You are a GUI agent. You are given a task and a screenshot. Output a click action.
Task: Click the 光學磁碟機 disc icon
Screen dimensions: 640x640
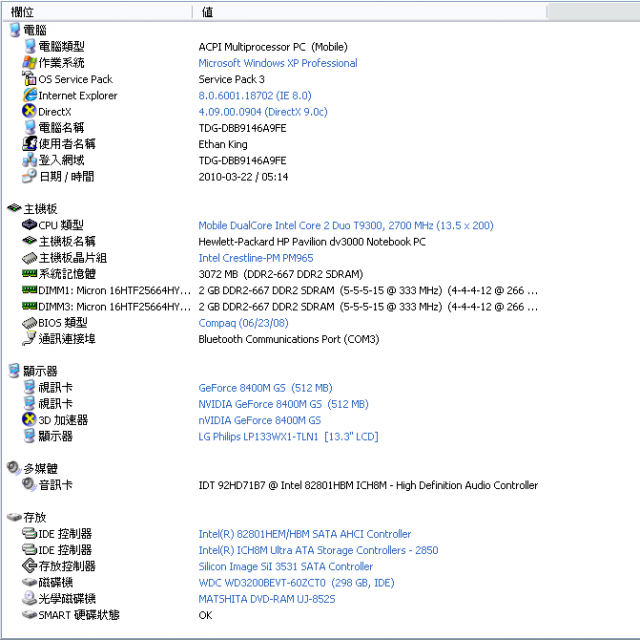[29, 598]
